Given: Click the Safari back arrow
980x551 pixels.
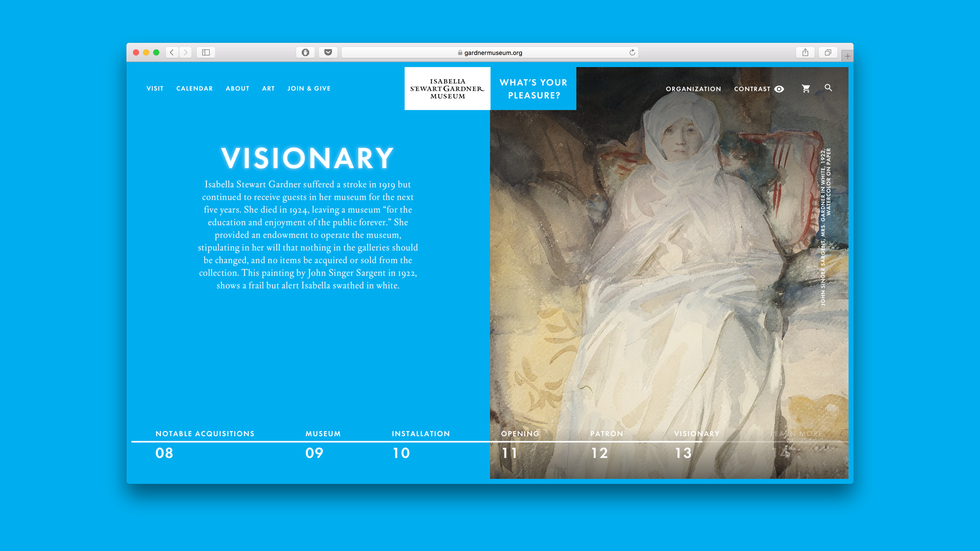Looking at the screenshot, I should coord(172,53).
